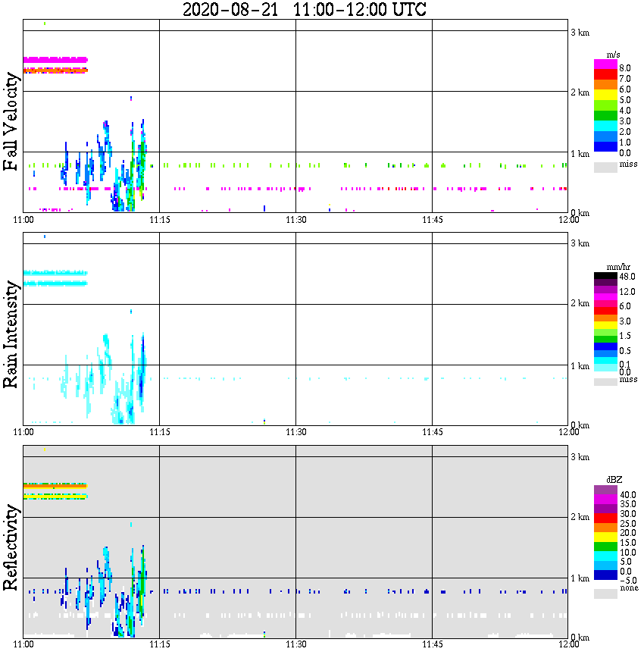The width and height of the screenshot is (644, 658).
Task: Click the "mm/hr" unit label of rain legend
Action: point(618,267)
